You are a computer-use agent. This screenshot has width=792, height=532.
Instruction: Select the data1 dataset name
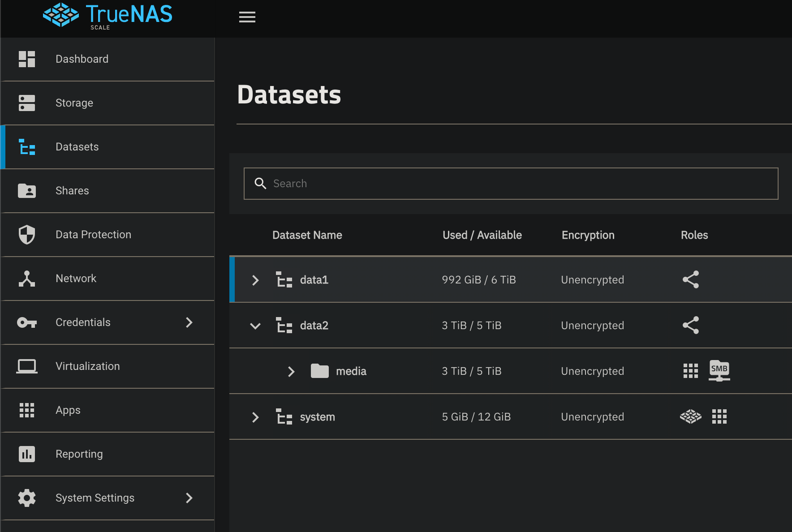pyautogui.click(x=314, y=280)
